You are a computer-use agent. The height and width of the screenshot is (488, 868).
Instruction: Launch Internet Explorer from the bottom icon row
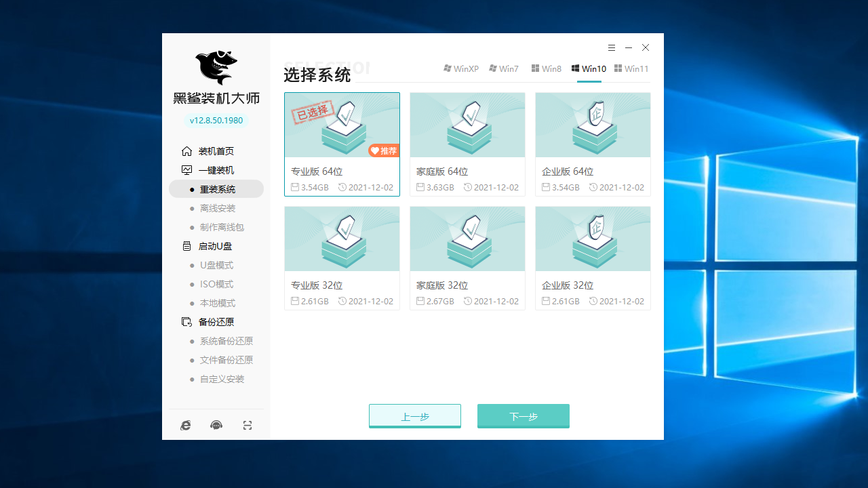point(185,425)
